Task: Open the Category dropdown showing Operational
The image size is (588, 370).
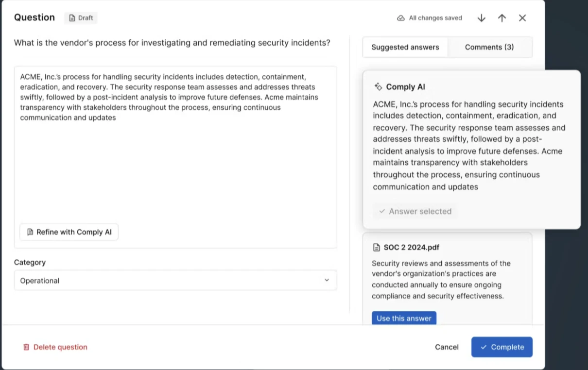Action: click(x=175, y=280)
